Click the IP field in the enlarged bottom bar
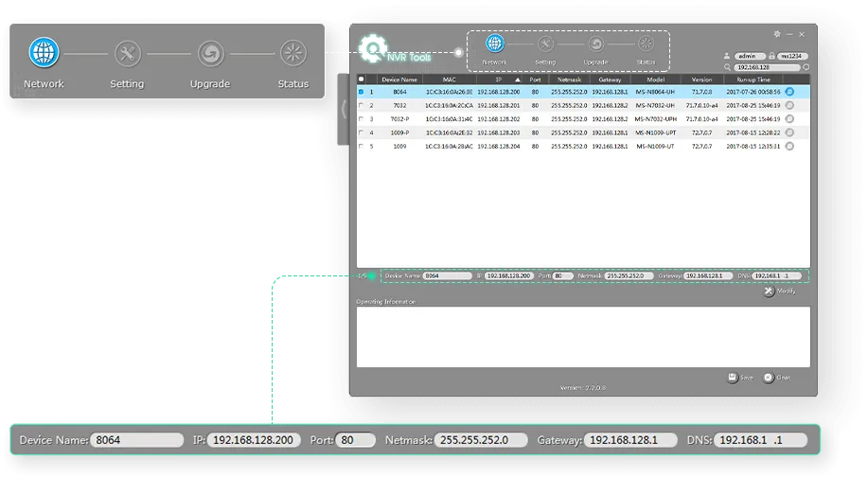The image size is (868, 478). 254,440
